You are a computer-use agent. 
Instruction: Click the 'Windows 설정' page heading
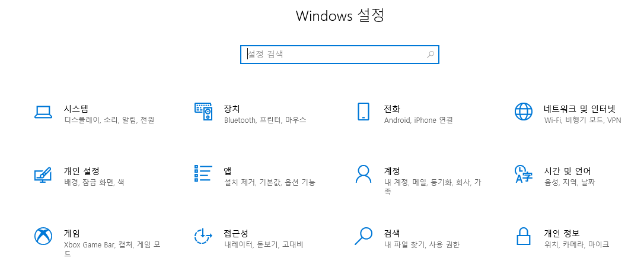(340, 16)
